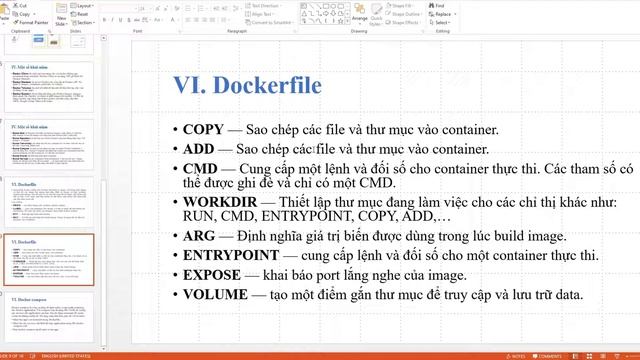This screenshot has height=360, width=640.
Task: Clear all text formatting
Action: [x=177, y=9]
